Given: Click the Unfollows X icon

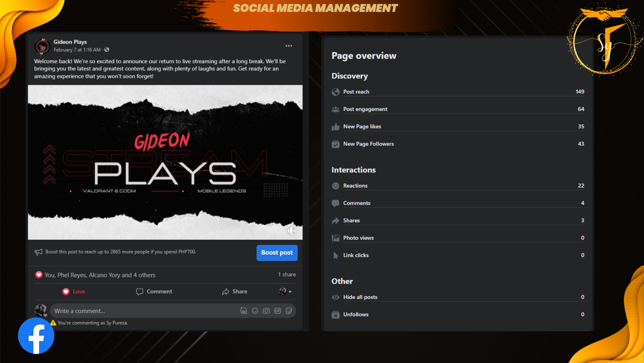Looking at the screenshot, I should coord(336,315).
